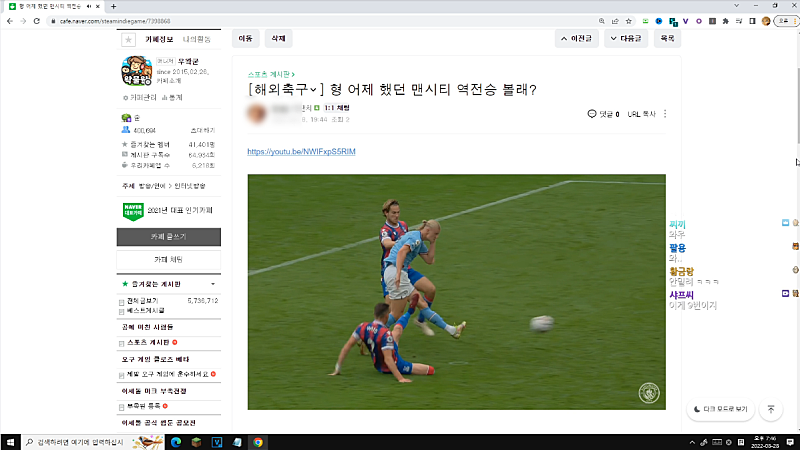Viewport: 800px width, 450px height.
Task: Switch to the 나의활동 tab
Action: click(x=196, y=39)
